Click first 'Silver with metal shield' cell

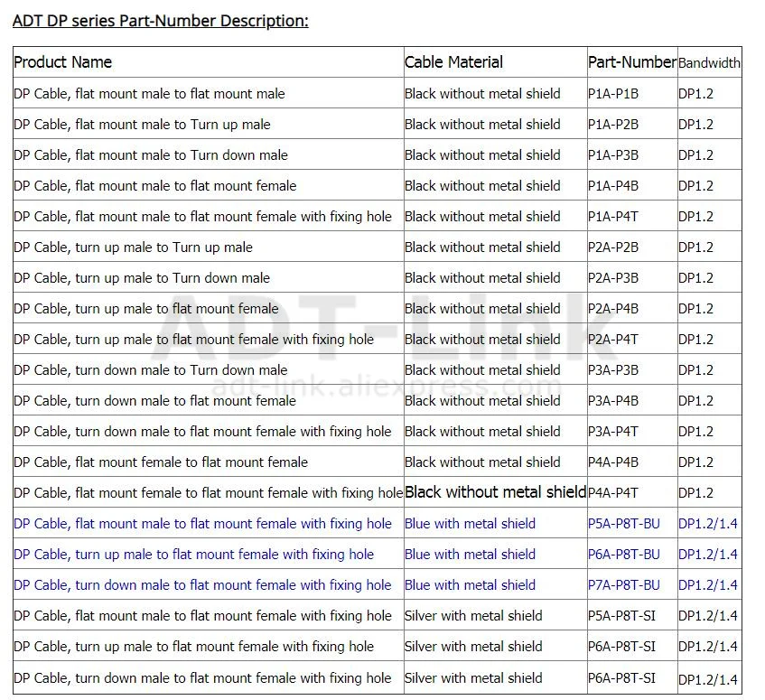tap(474, 616)
